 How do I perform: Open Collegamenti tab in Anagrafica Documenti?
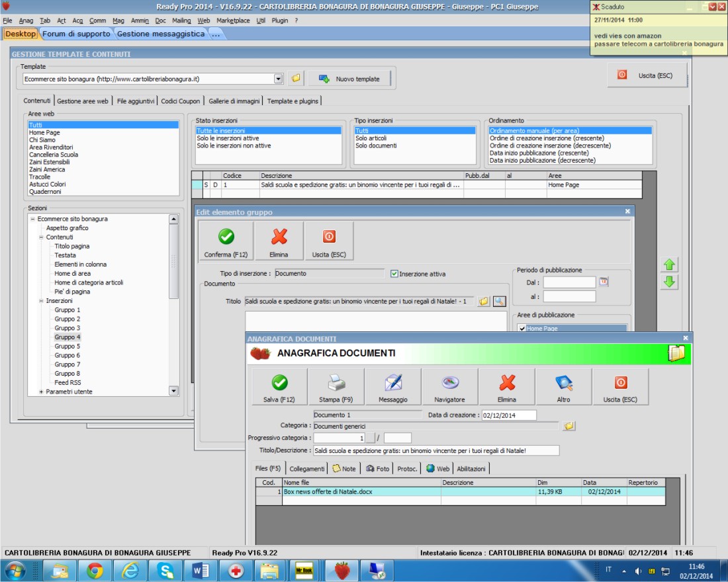[x=307, y=469]
